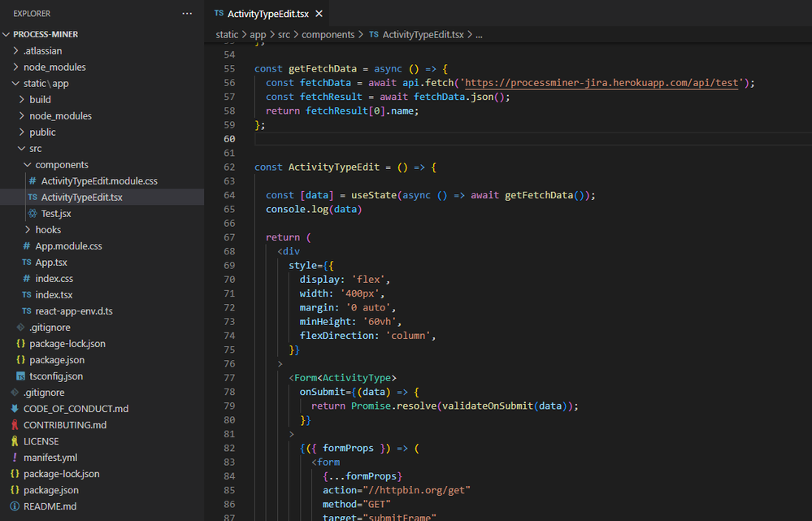Click the LICENSE file key icon
Viewport: 812px width, 521px height.
(15, 441)
